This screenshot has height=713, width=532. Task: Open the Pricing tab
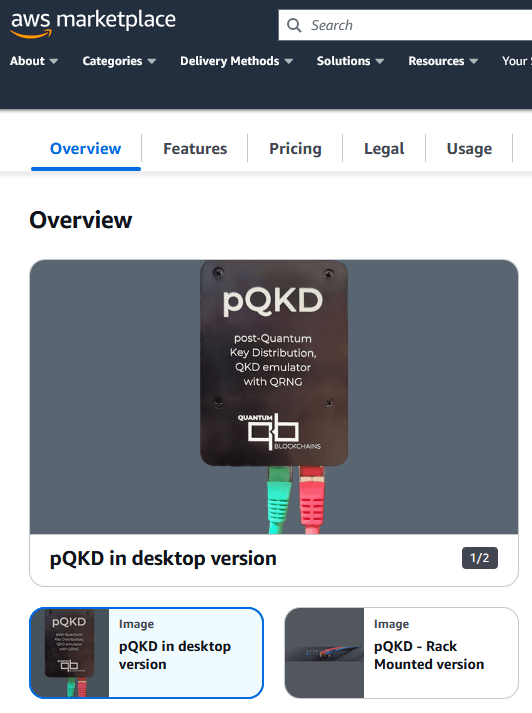[x=295, y=149]
